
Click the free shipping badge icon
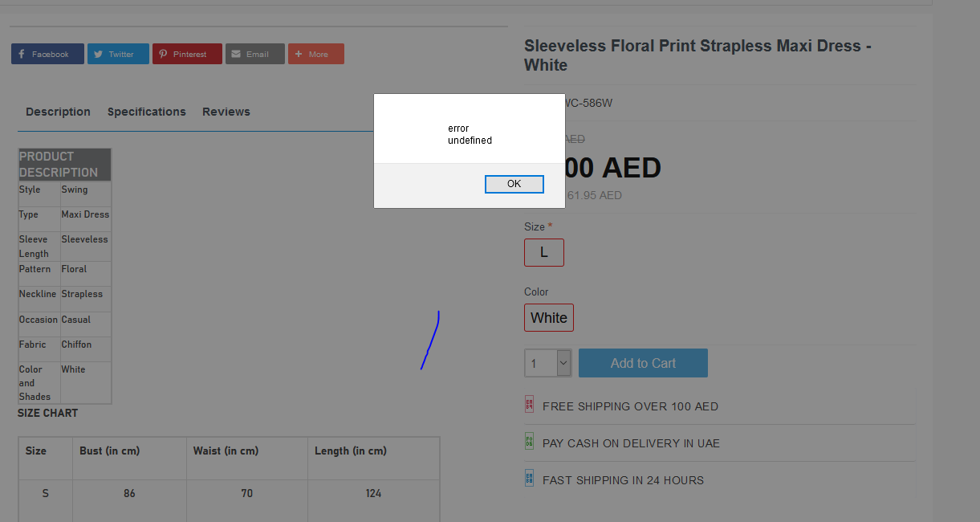click(529, 404)
